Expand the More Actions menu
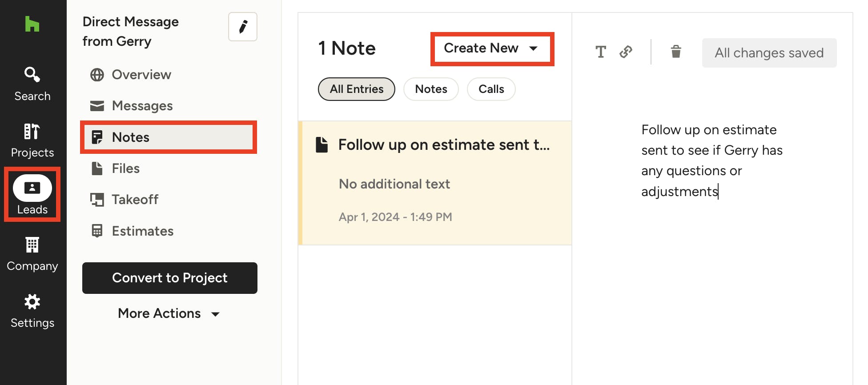This screenshot has height=385, width=868. (x=169, y=313)
